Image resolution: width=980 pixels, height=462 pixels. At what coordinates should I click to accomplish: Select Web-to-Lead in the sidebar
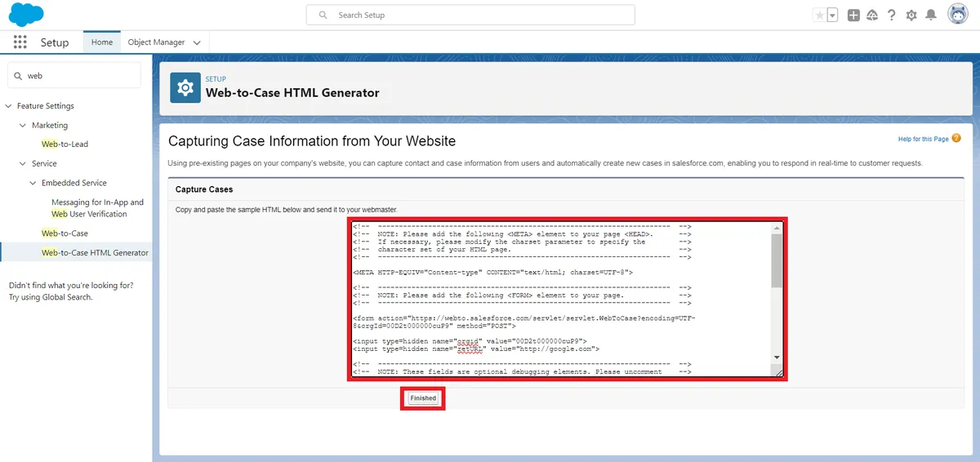coord(65,144)
